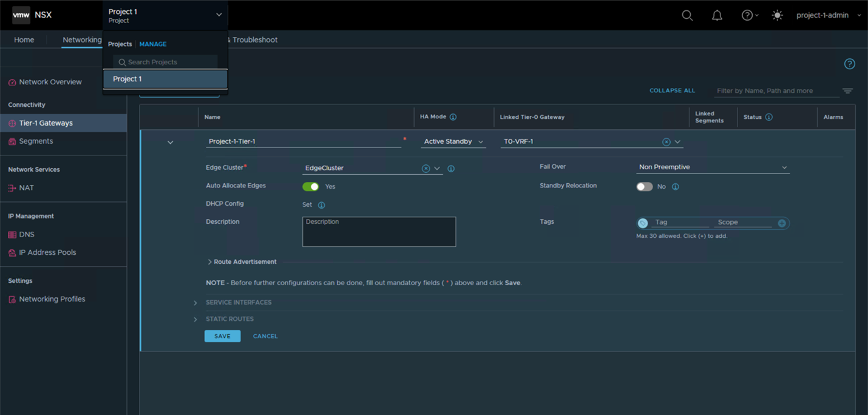Open the notifications bell
The height and width of the screenshot is (415, 868).
pos(716,15)
